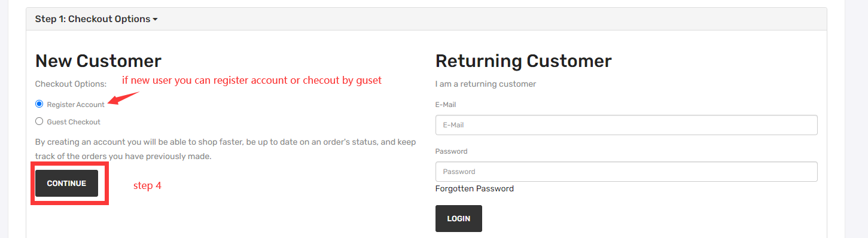
Task: Click the account creation benefits paragraph
Action: coord(226,149)
